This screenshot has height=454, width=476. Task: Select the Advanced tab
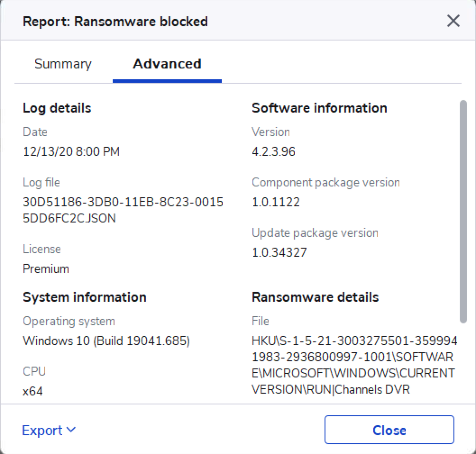point(167,64)
